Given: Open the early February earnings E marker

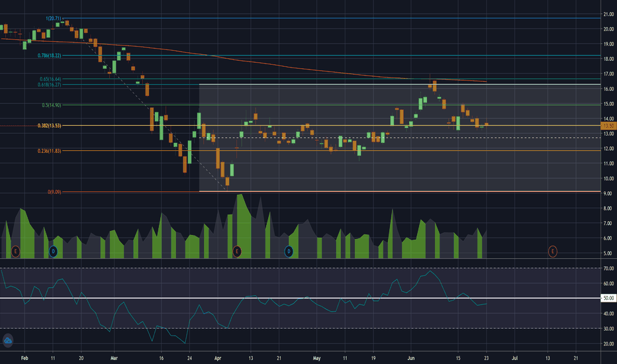Looking at the screenshot, I should click(15, 251).
